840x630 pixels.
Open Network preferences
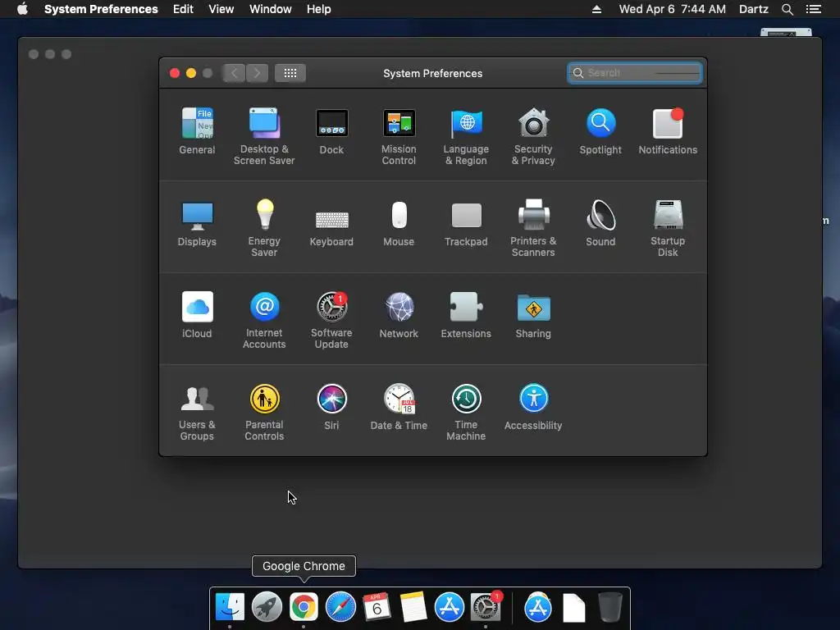coord(399,315)
